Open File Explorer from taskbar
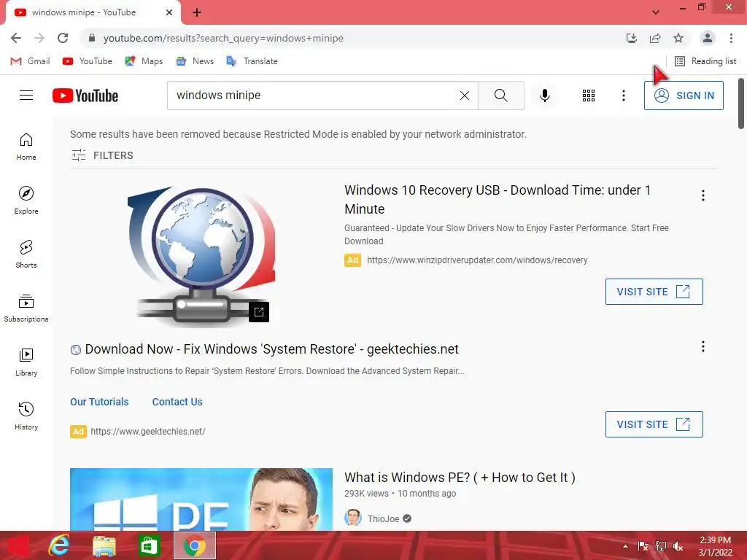 (x=104, y=545)
